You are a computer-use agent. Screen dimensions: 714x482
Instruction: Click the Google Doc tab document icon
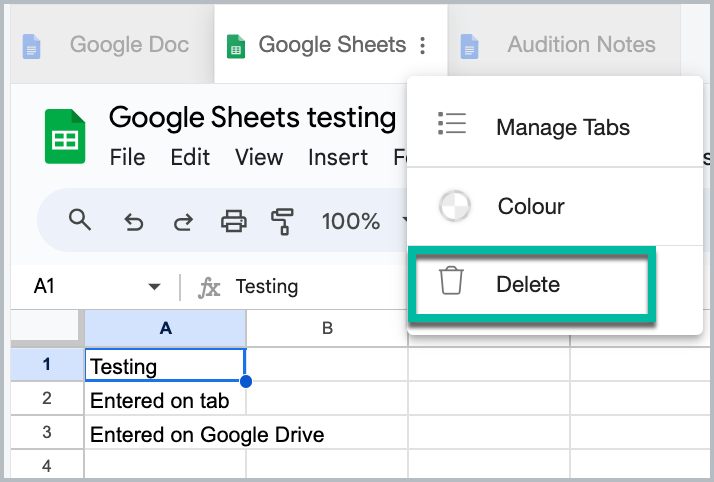[31, 46]
